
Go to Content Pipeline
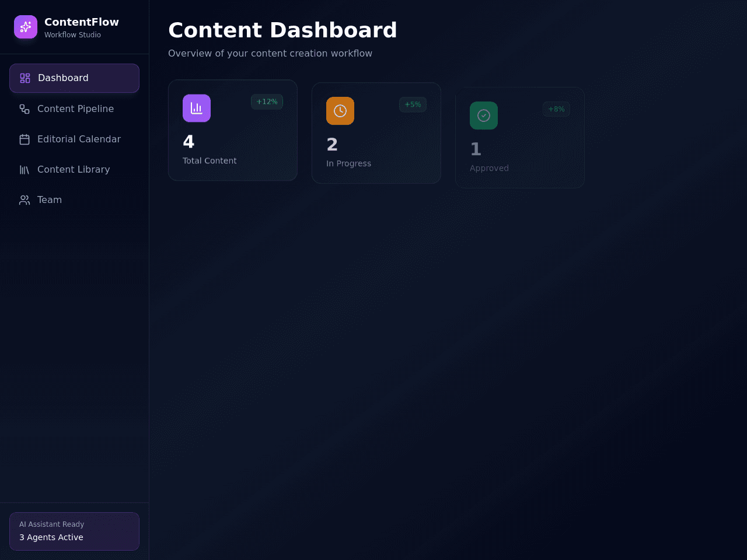coord(74,109)
